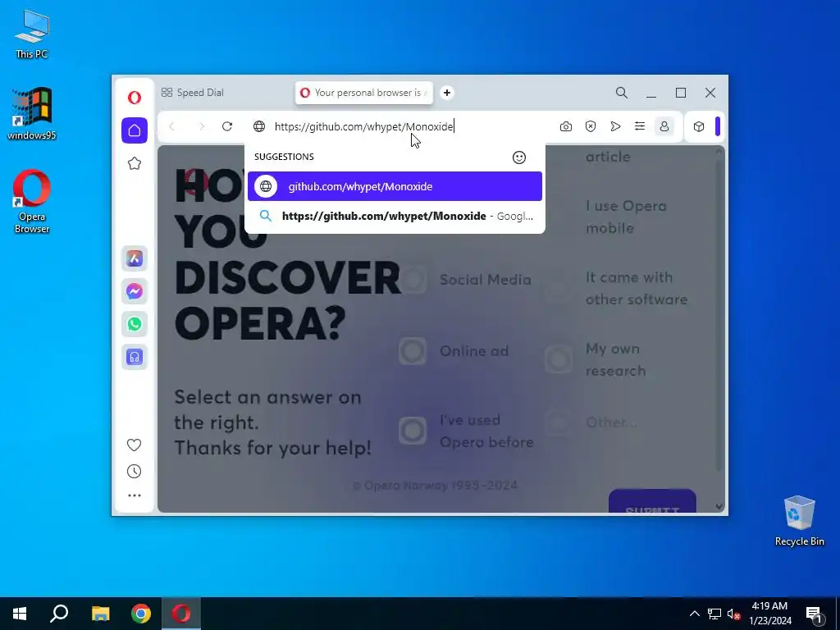
Task: Open WhatsApp in the sidebar
Action: [135, 324]
